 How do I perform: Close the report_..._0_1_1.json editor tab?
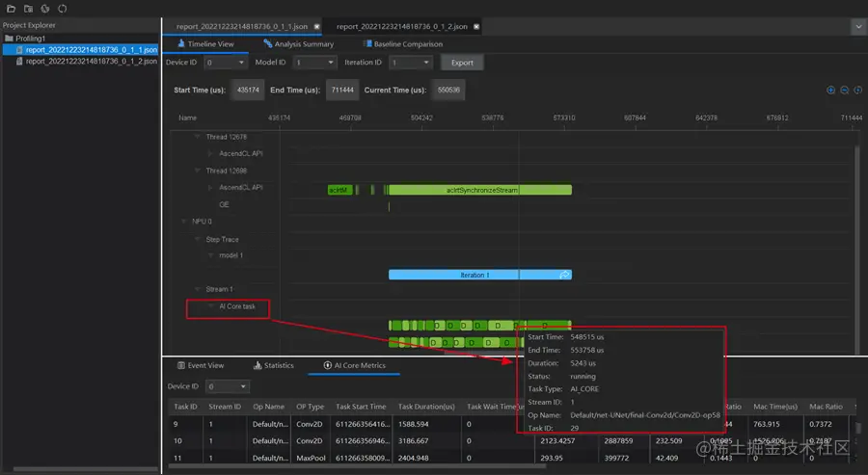click(316, 27)
